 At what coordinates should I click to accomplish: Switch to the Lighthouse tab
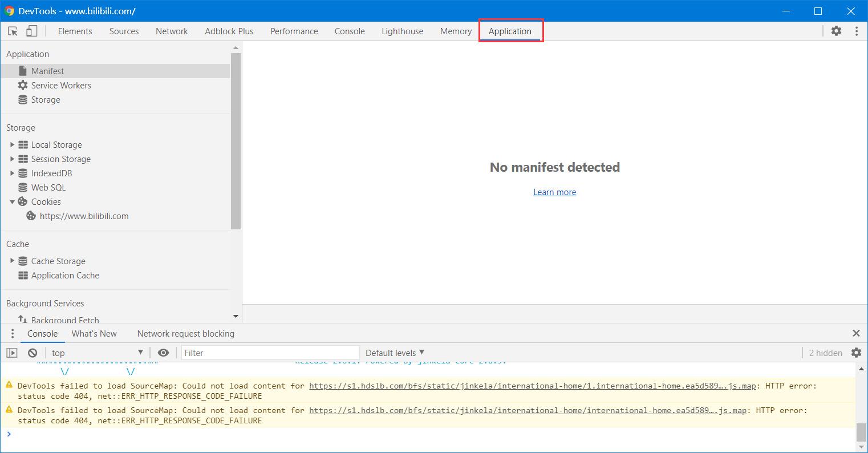(x=403, y=31)
